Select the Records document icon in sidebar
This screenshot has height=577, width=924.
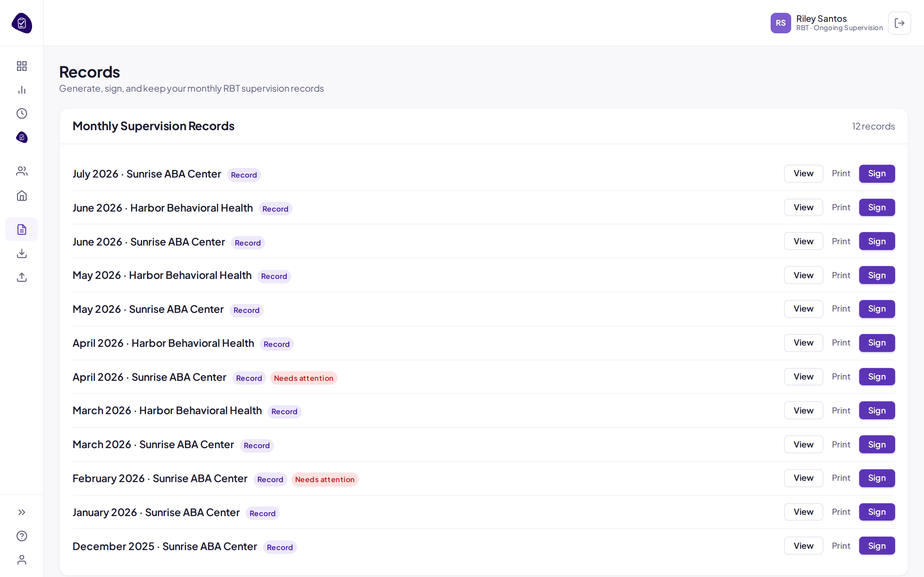click(22, 229)
